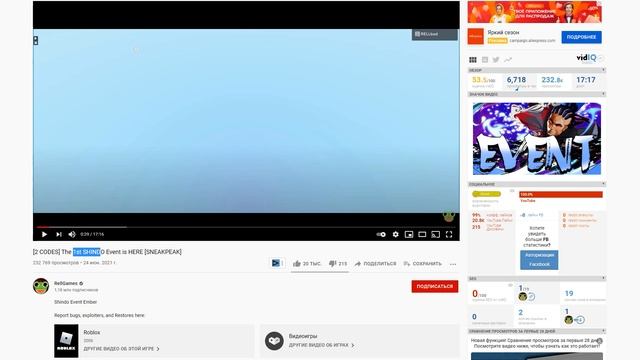The height and width of the screenshot is (360, 640).
Task: Select the vidIQ grid overview tab icon
Action: pyautogui.click(x=473, y=60)
